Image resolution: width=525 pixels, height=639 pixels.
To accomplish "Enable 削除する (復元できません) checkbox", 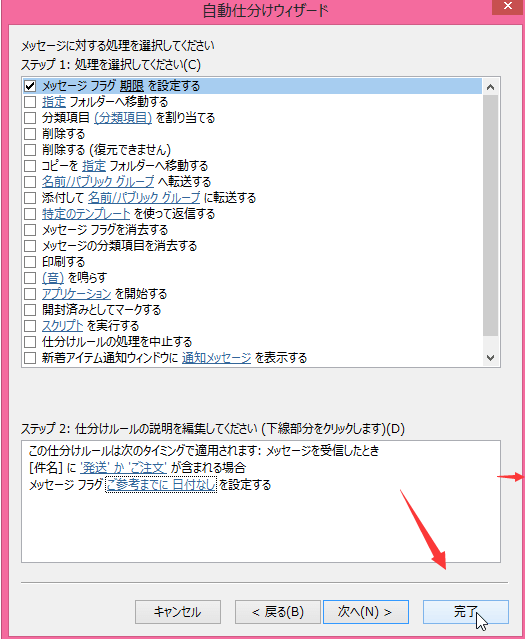I will pos(30,150).
